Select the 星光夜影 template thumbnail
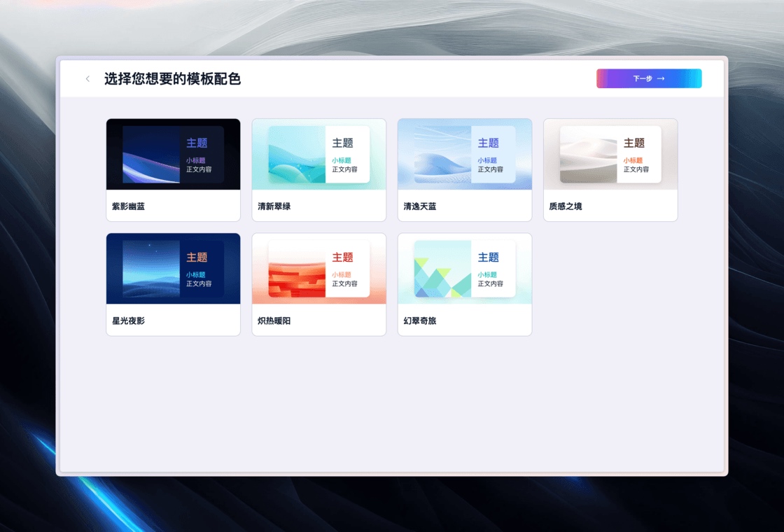The image size is (784, 532). click(173, 269)
